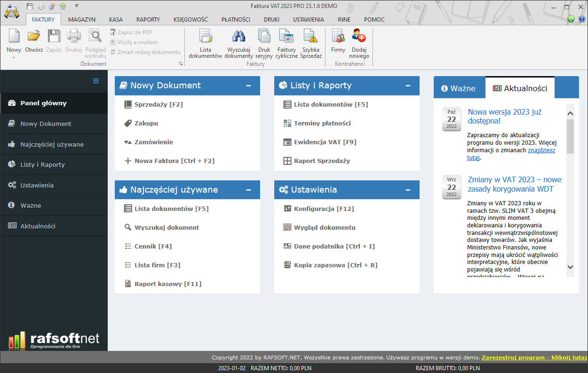588x373 pixels.
Task: Click the blue help question mark icon
Action: click(581, 19)
